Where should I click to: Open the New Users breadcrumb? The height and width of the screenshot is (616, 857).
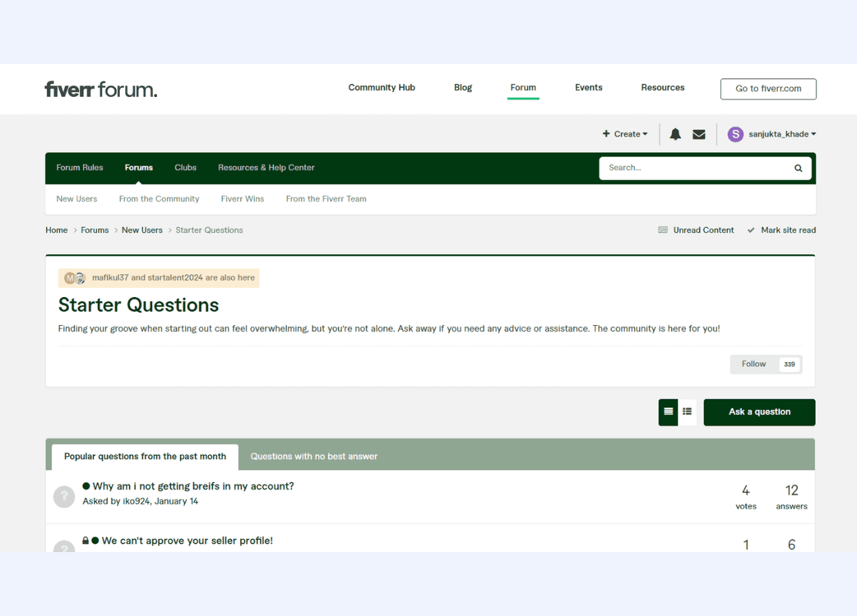coord(142,230)
